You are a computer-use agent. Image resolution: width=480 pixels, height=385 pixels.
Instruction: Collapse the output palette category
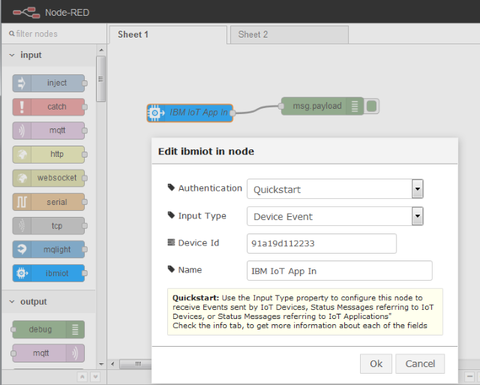12,302
